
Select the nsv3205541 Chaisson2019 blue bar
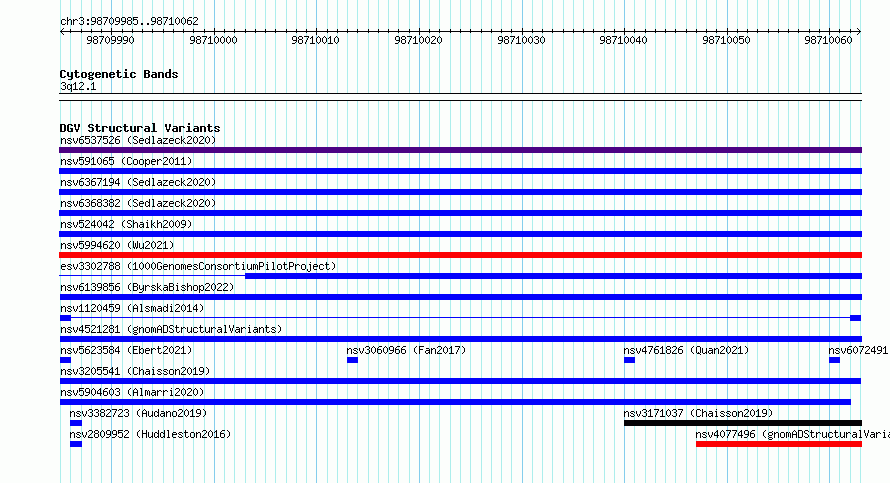(460, 381)
